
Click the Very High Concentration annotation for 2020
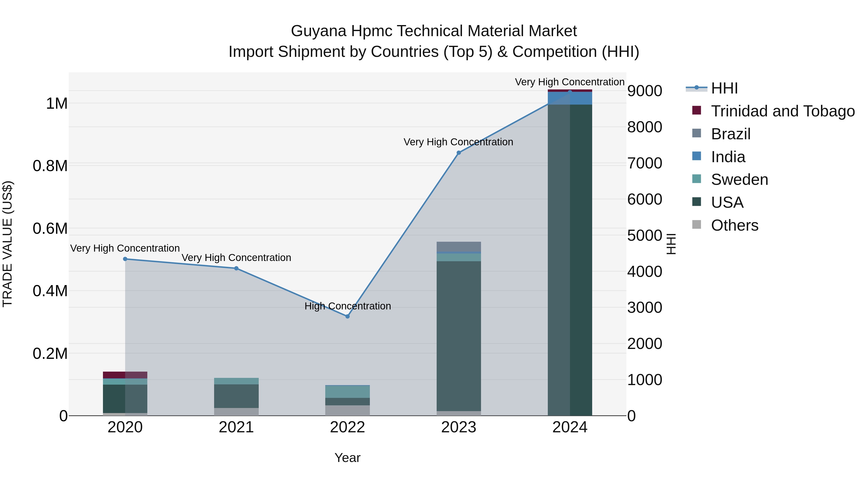click(x=125, y=248)
